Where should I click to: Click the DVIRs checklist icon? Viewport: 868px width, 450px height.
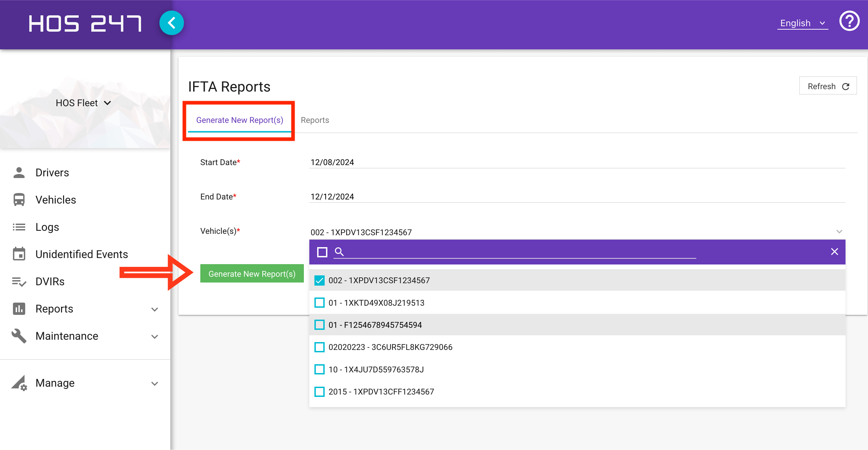19,282
